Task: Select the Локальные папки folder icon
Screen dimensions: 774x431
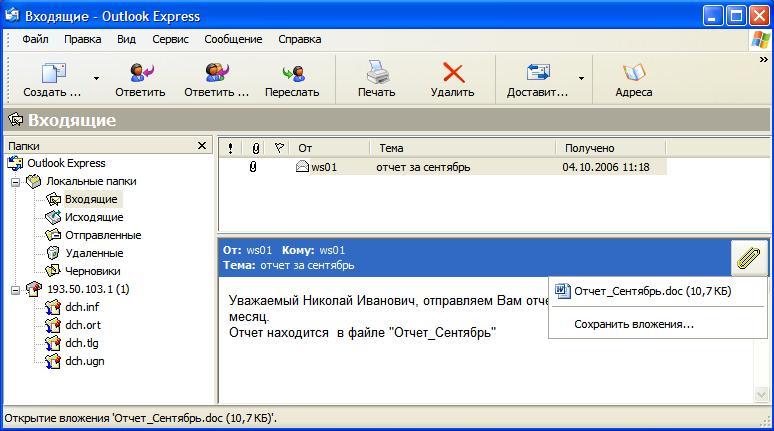Action: pos(34,181)
